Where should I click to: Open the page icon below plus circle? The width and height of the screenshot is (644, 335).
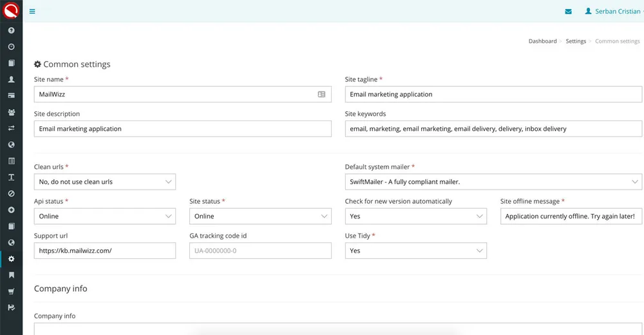tap(12, 226)
